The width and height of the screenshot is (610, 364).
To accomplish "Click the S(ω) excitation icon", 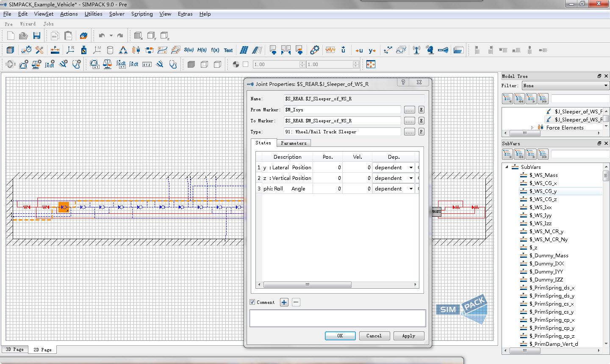I will [x=189, y=50].
